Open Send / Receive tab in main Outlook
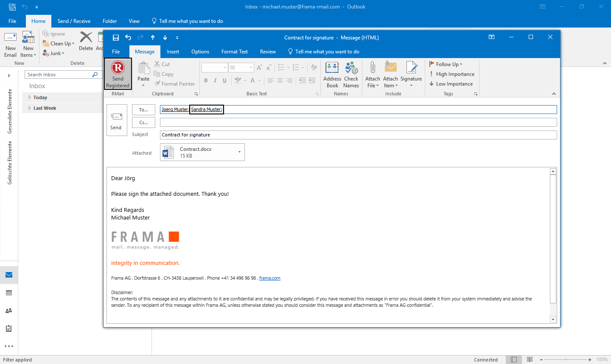The height and width of the screenshot is (364, 611). point(74,21)
